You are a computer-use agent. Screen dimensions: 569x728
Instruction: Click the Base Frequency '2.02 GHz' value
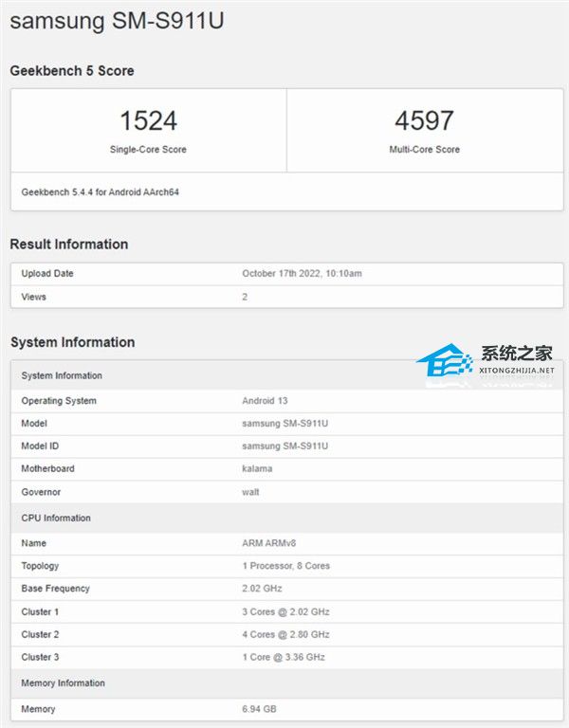tap(262, 589)
